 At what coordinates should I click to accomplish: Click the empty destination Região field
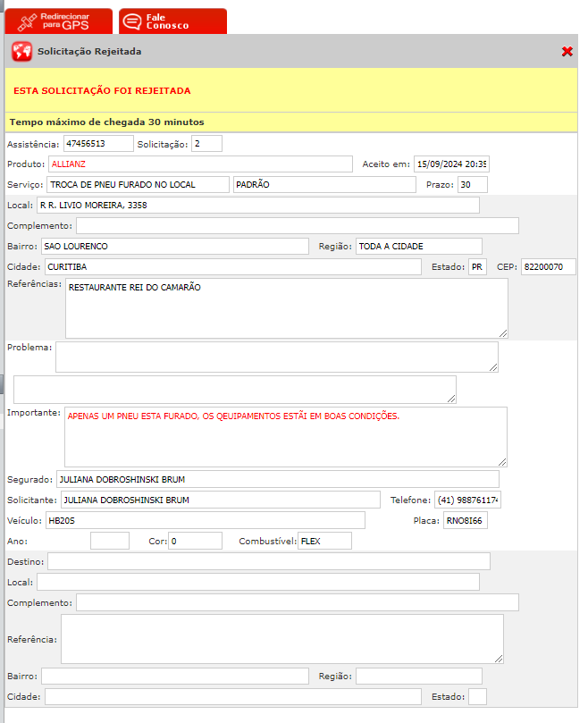pyautogui.click(x=419, y=676)
